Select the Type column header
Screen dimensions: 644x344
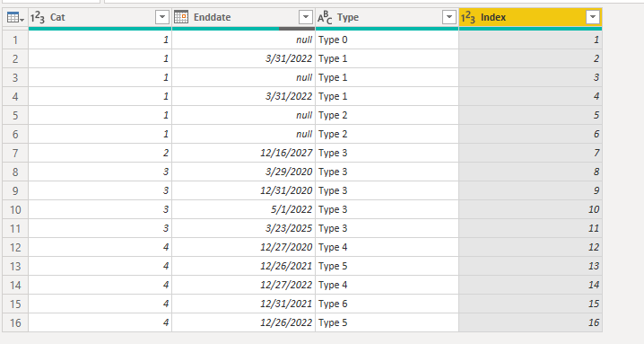point(387,18)
